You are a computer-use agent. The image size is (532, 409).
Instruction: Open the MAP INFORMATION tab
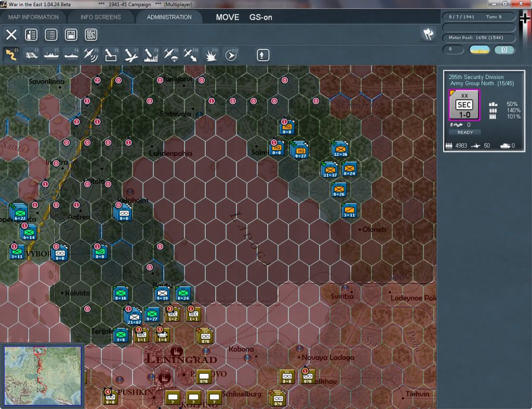(x=33, y=17)
